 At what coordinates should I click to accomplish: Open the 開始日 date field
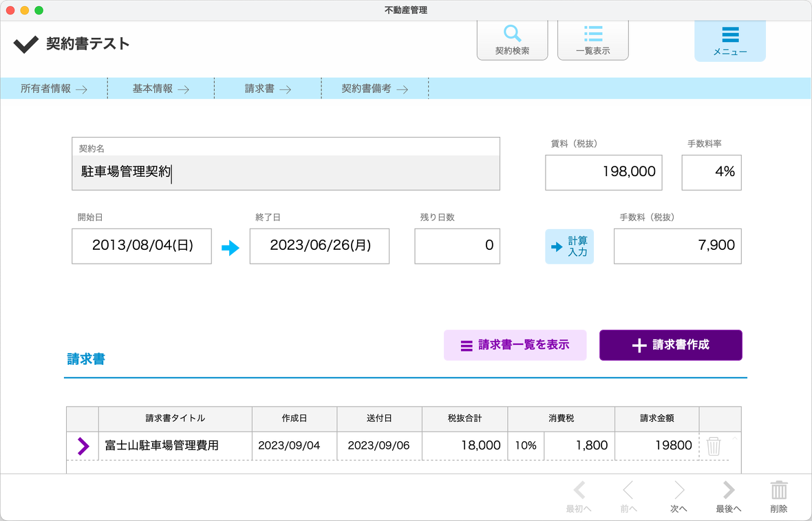coord(142,246)
